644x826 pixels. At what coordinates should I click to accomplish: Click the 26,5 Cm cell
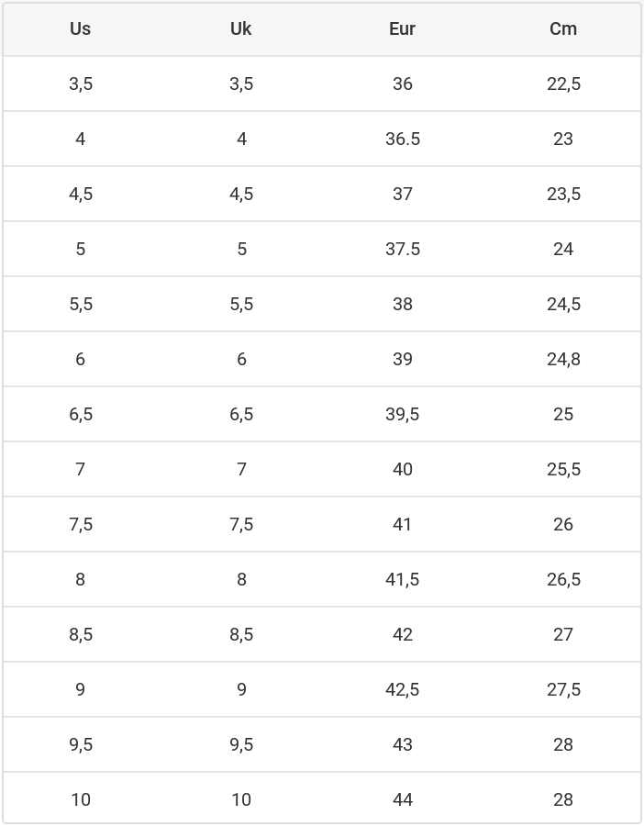coord(563,579)
